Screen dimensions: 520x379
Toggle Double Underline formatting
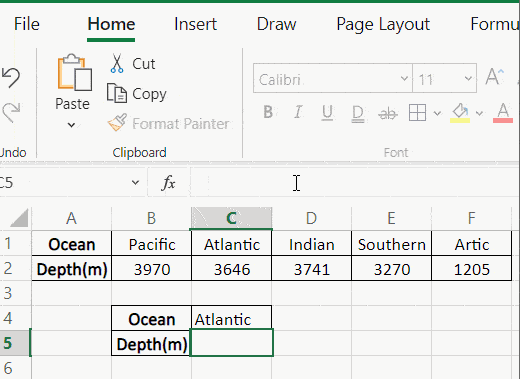coord(358,113)
